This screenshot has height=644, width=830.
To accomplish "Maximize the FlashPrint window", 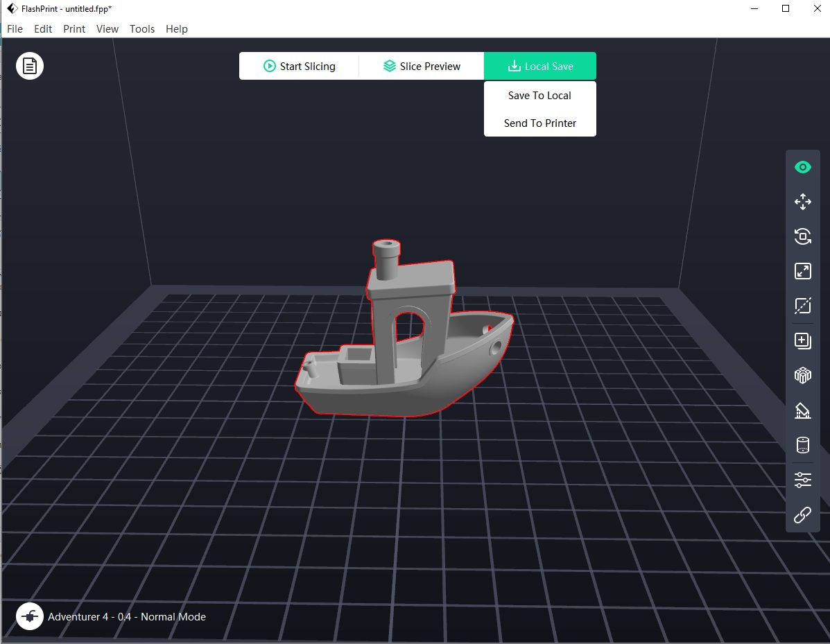I will 786,8.
